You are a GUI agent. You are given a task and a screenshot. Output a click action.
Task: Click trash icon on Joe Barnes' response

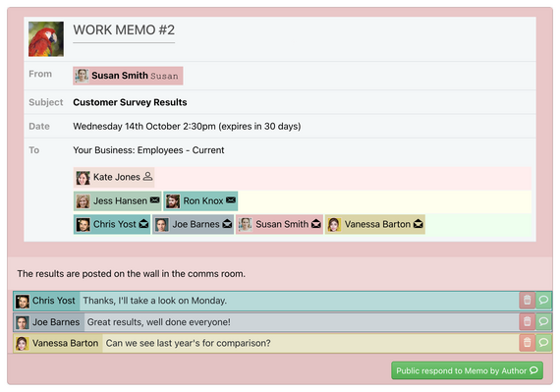tap(527, 321)
